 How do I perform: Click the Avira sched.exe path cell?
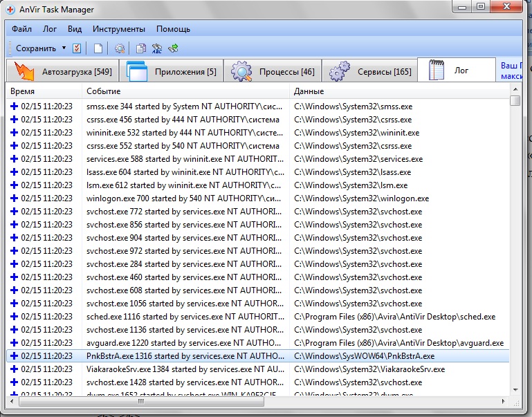(x=394, y=317)
